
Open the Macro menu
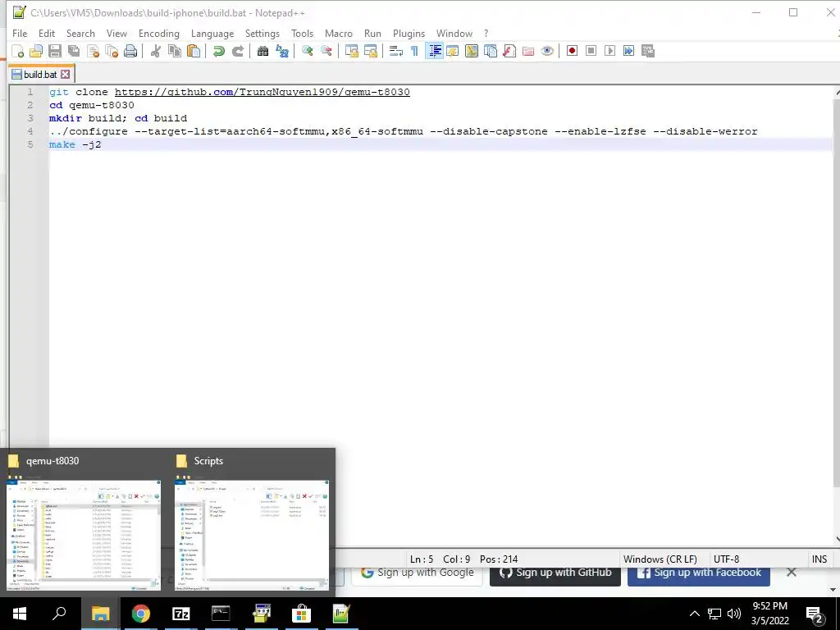(339, 33)
